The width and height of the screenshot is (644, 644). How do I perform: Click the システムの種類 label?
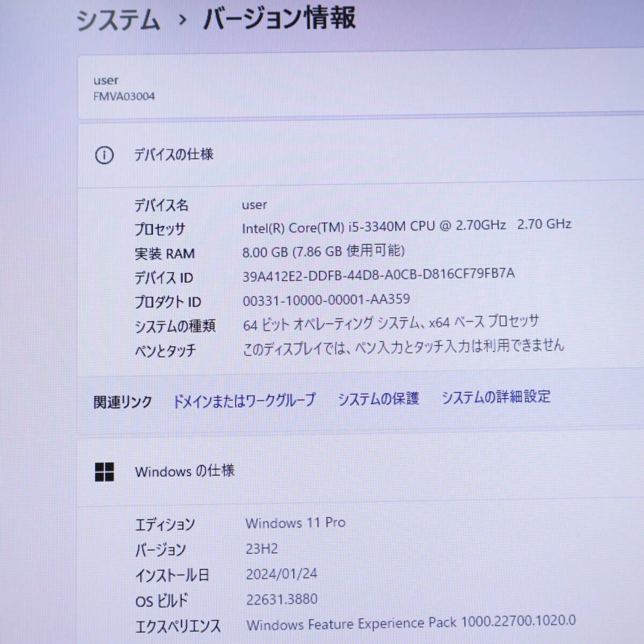tap(175, 326)
